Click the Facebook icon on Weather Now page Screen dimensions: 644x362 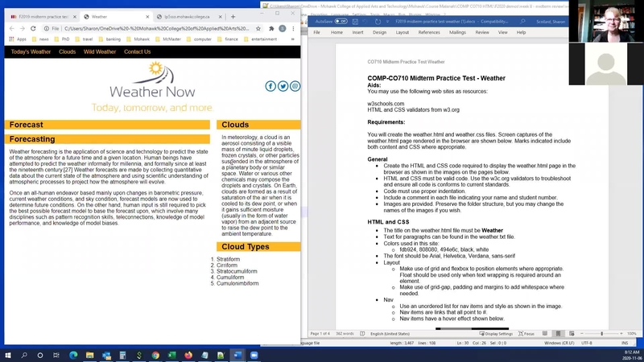[270, 86]
